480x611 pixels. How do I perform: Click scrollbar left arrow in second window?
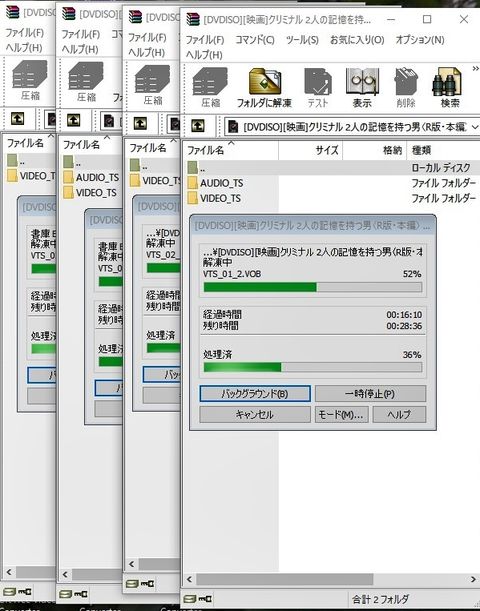[65, 574]
